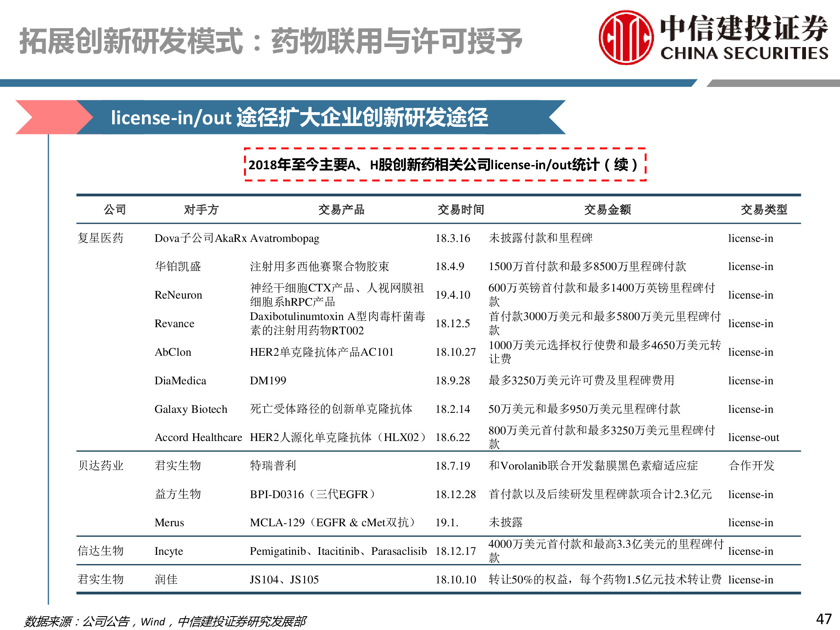Viewport: 840px width, 630px height.
Task: Select company cell 复星医药
Action: (101, 238)
